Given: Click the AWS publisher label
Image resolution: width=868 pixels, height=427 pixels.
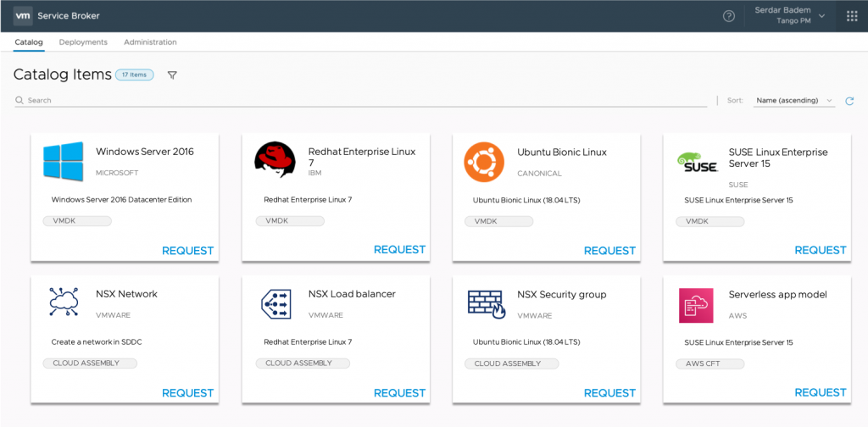Looking at the screenshot, I should [x=738, y=316].
